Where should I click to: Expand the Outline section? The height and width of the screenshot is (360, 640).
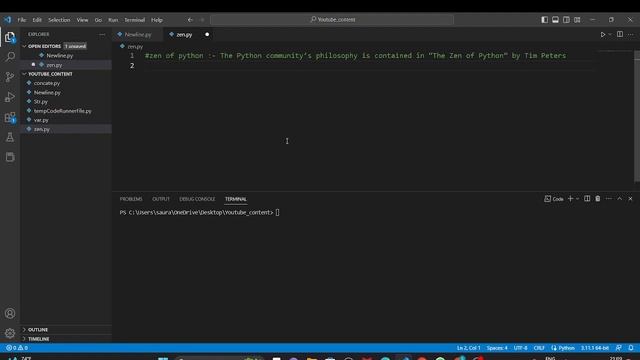[x=38, y=329]
